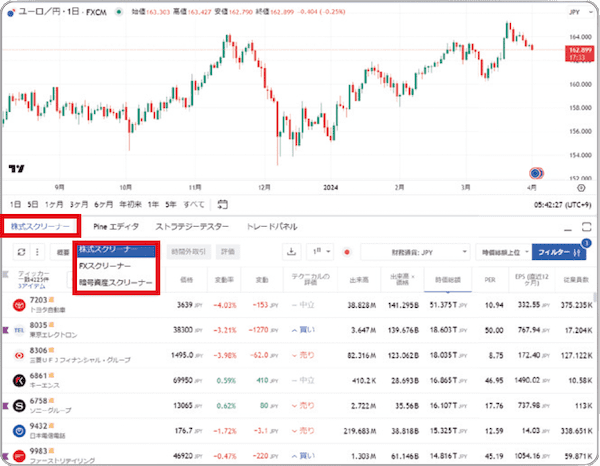Open the ストラテジーテスター tab
Viewport: 600px width, 466px height.
(192, 226)
